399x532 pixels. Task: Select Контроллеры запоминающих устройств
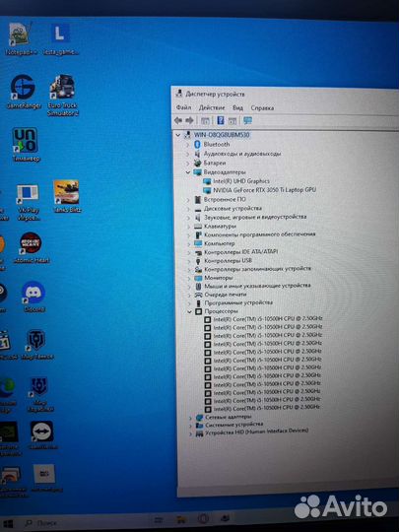pos(257,269)
